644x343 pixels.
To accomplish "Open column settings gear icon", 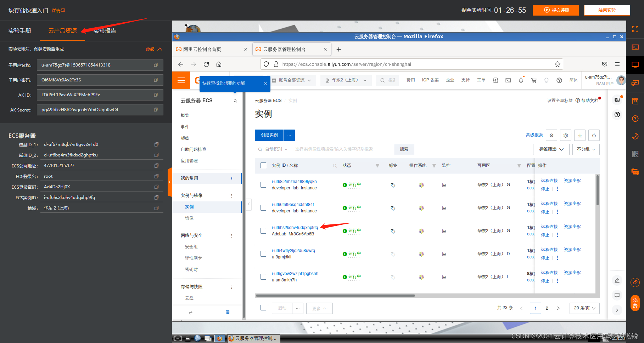I will (566, 135).
